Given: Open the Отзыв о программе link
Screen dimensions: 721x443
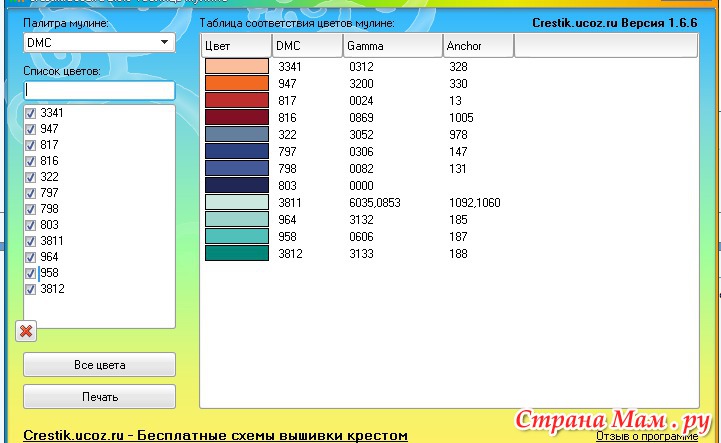Looking at the screenshot, I should point(647,436).
